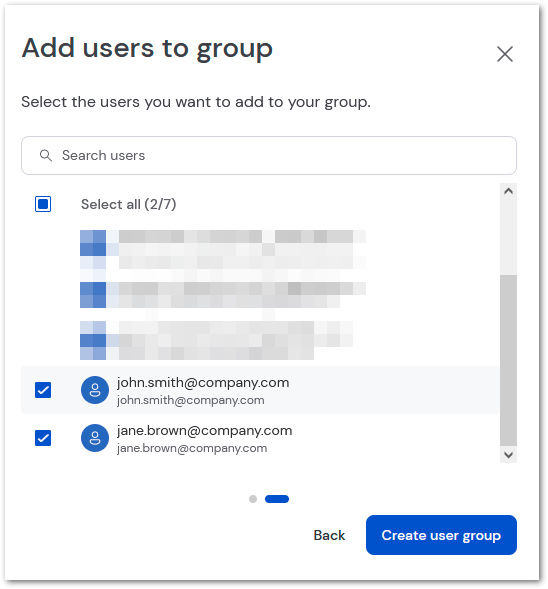Screen dimensions: 548x589
Task: Click the third blurred user entry
Action: pyautogui.click(x=216, y=340)
